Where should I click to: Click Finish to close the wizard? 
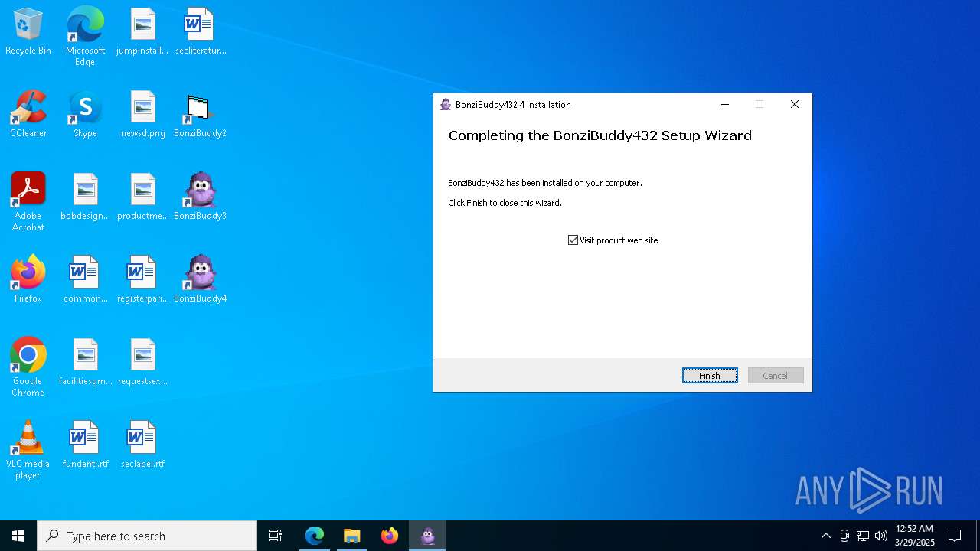[x=710, y=376]
